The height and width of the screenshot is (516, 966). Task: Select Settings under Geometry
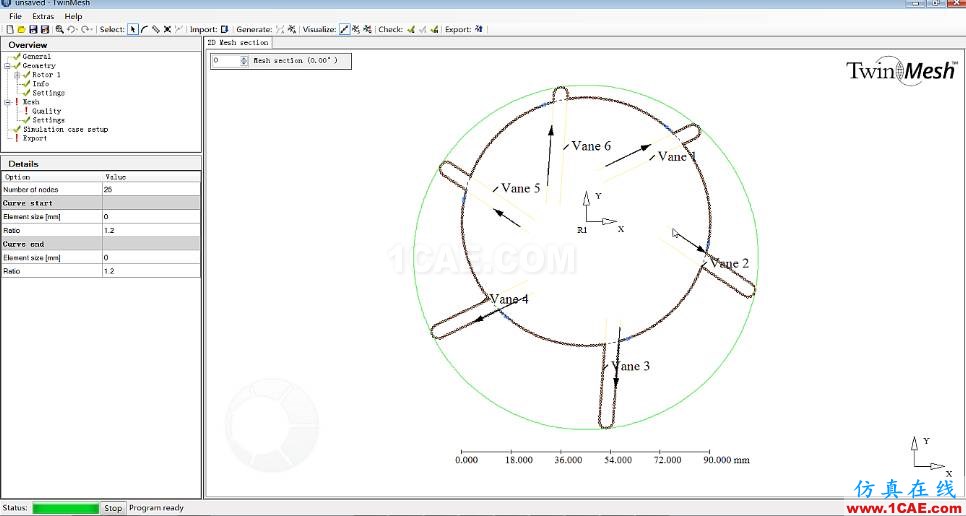[49, 93]
